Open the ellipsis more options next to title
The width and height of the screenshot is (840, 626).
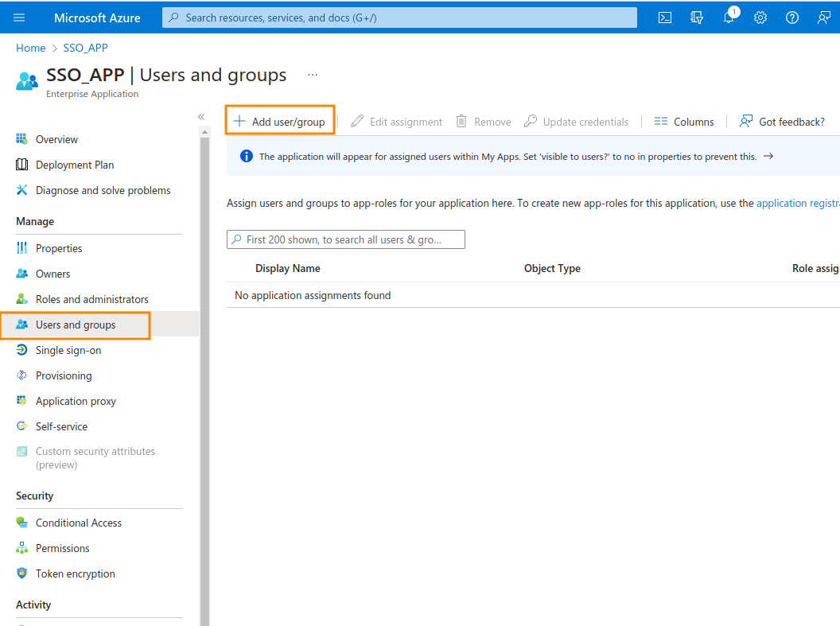(313, 75)
